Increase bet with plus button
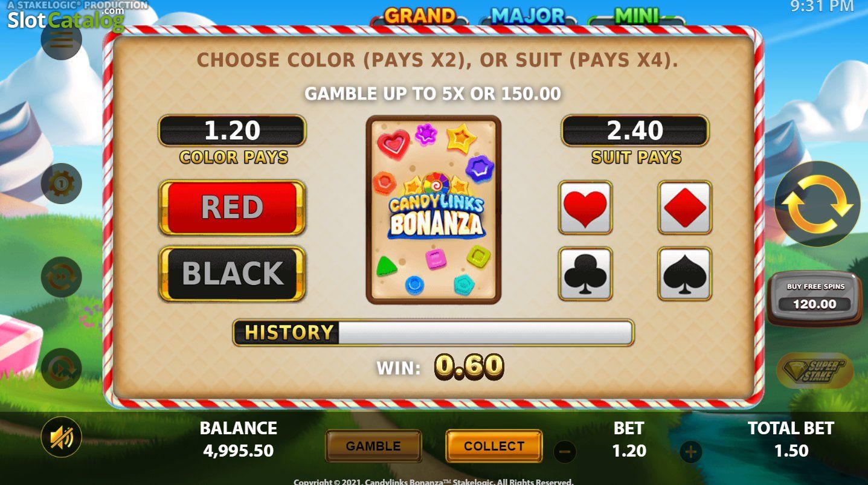 [692, 452]
